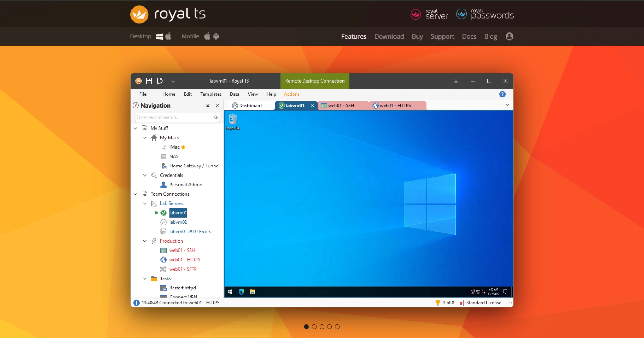The image size is (644, 338).
Task: Close the labvm01 tab
Action: pos(312,106)
